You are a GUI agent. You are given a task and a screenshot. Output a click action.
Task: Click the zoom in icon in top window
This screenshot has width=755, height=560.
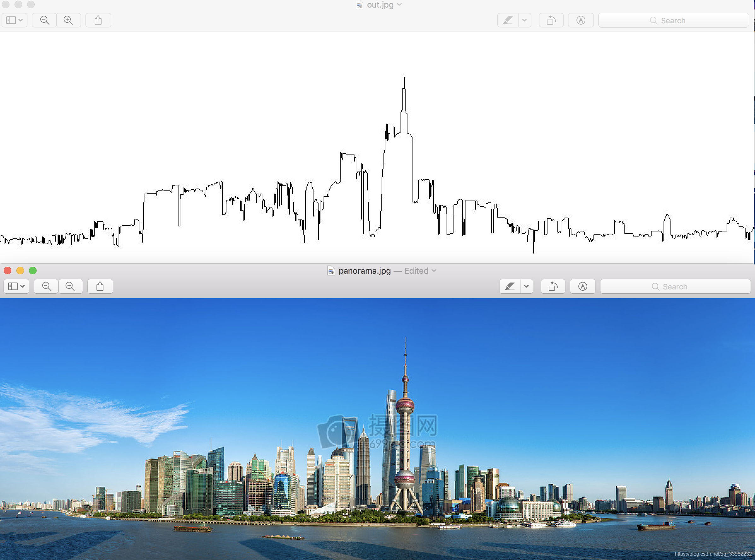69,20
